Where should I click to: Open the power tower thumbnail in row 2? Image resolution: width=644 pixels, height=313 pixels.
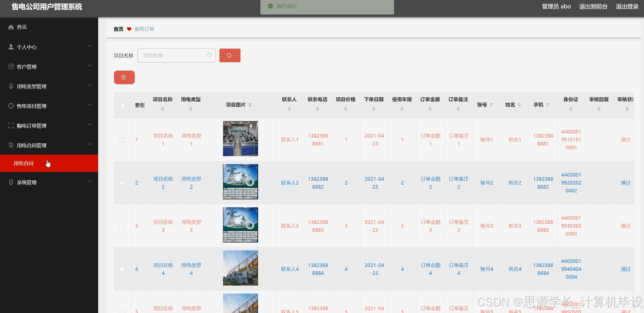tap(240, 182)
